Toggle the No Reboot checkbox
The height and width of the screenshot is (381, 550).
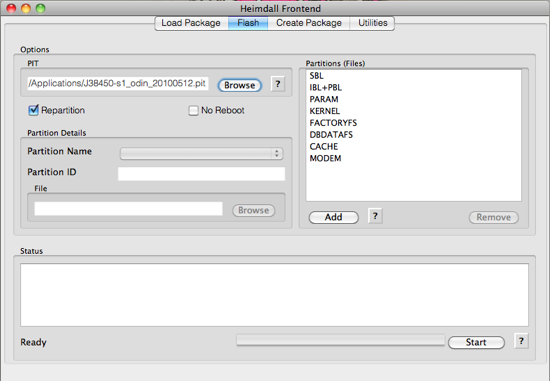pyautogui.click(x=193, y=111)
